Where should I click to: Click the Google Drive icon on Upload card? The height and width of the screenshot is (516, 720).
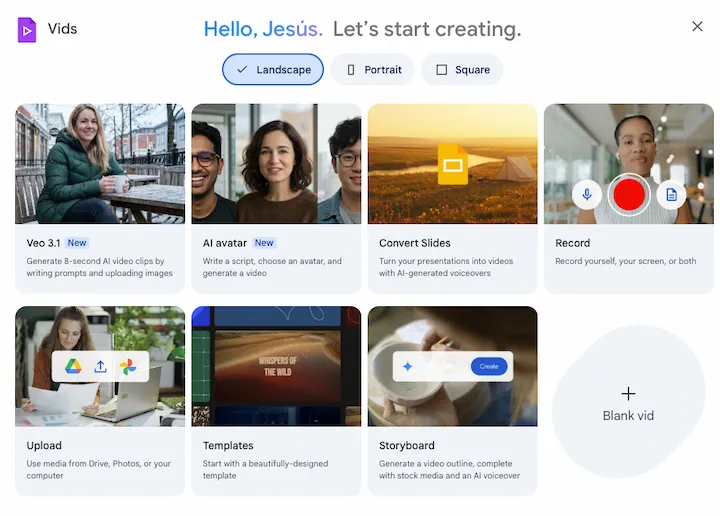(73, 366)
